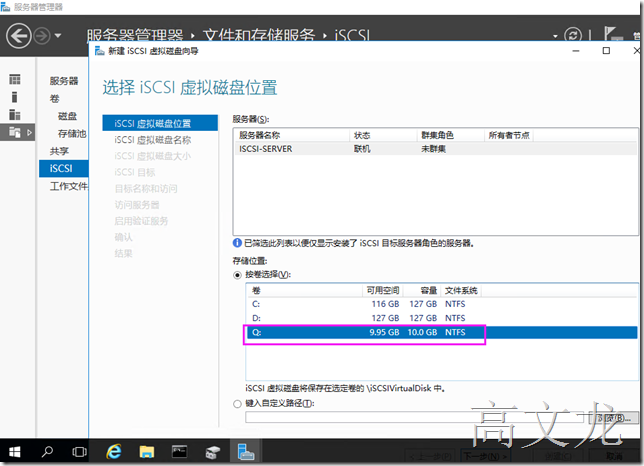Refresh Server Manager with the circular arrows icon

[573, 35]
